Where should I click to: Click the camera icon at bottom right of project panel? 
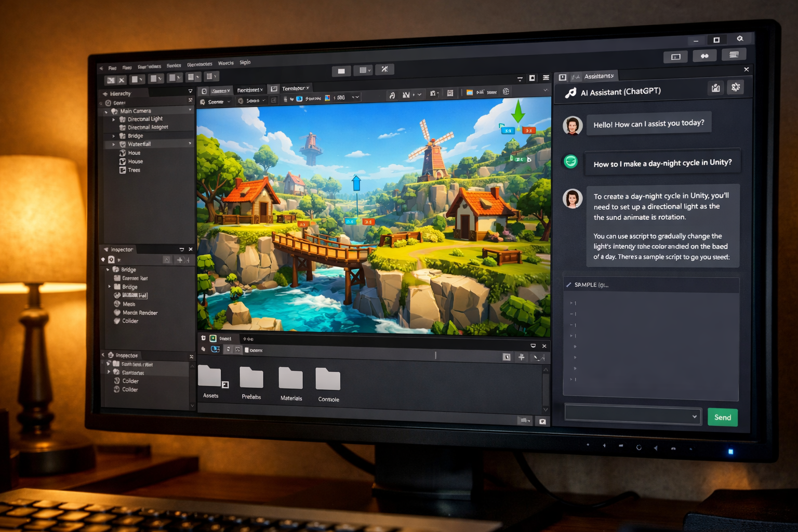click(x=542, y=421)
